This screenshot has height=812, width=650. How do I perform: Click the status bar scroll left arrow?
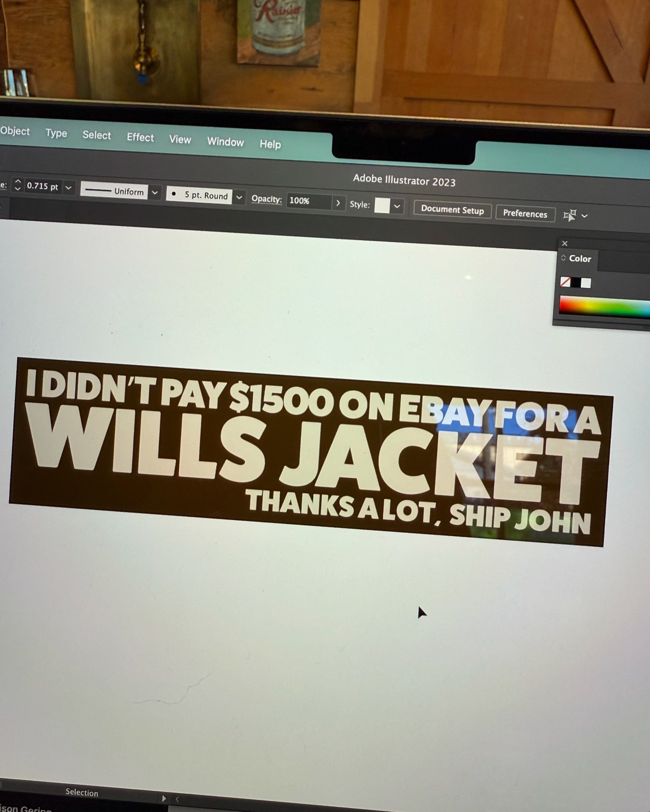(177, 799)
